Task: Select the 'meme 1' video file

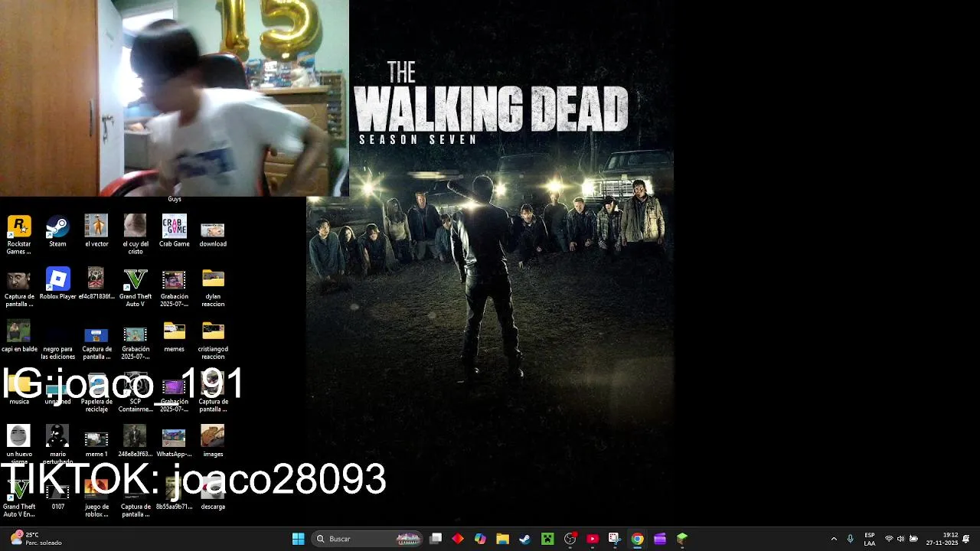Action: point(96,444)
